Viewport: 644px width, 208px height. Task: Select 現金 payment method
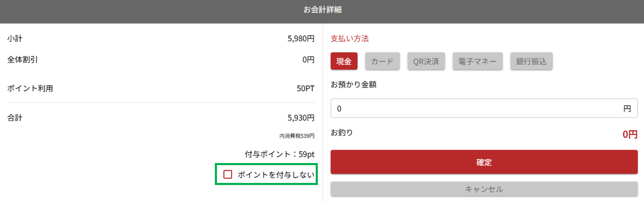(x=344, y=61)
